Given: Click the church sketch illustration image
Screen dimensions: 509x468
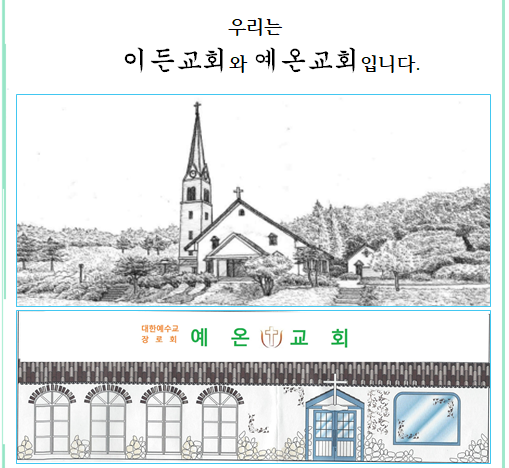Looking at the screenshot, I should (x=253, y=200).
